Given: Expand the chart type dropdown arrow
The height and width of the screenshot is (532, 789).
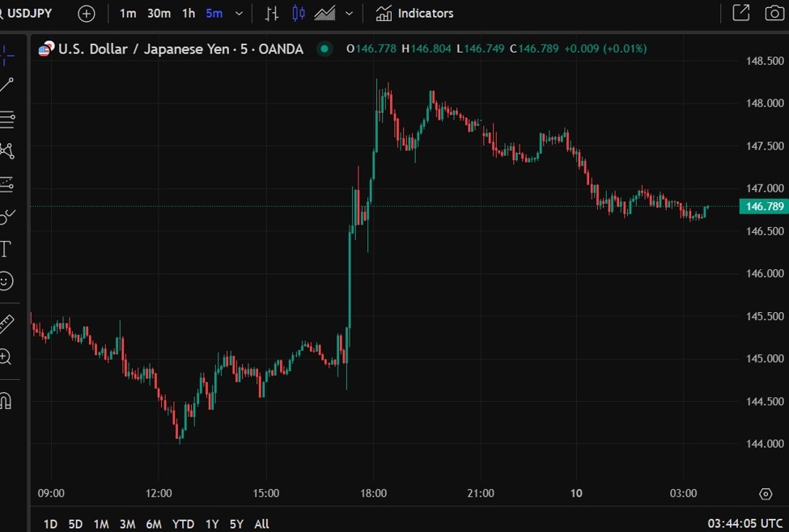Looking at the screenshot, I should pyautogui.click(x=349, y=14).
